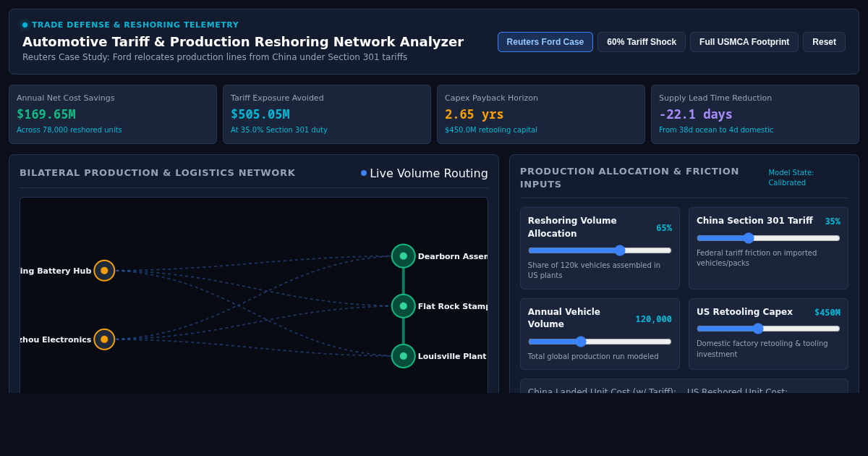The width and height of the screenshot is (868, 456).
Task: Click the -22.1 days lead time value
Action: coord(696,114)
